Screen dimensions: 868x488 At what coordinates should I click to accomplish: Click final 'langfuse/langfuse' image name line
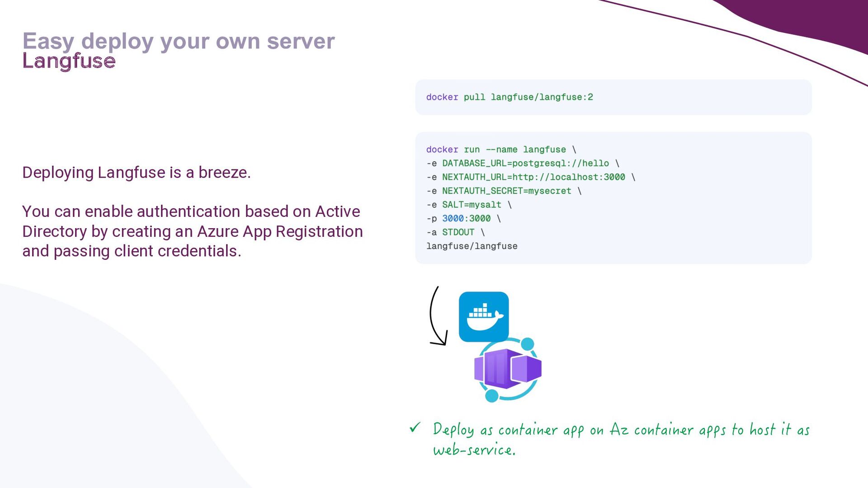click(472, 246)
